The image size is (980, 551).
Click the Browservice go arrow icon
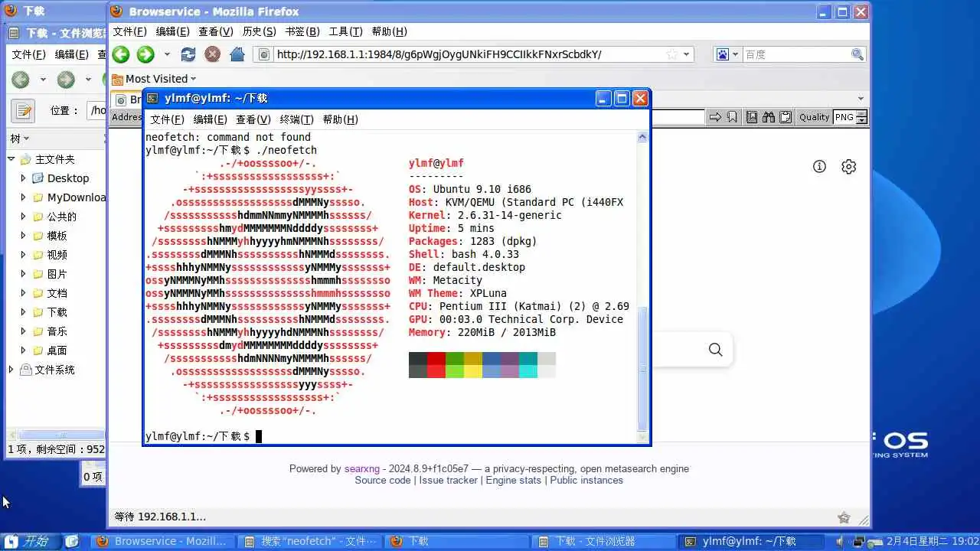tap(715, 117)
